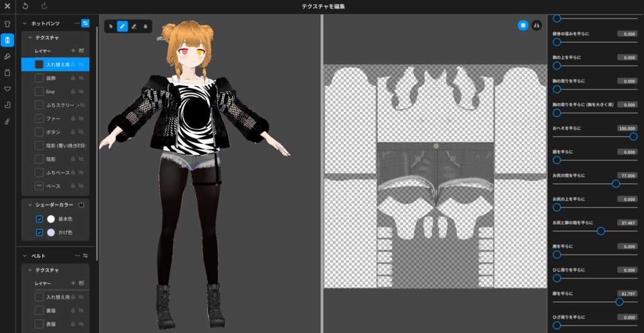
Task: Toggle the UV grid guide display button
Action: point(523,25)
